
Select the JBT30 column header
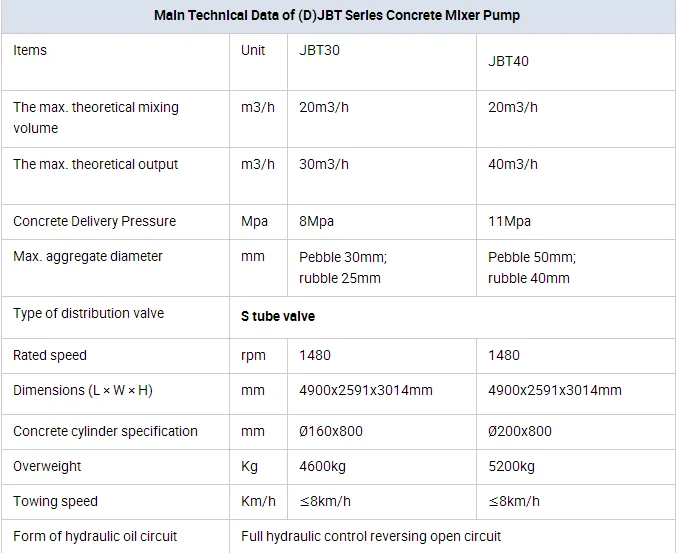319,50
